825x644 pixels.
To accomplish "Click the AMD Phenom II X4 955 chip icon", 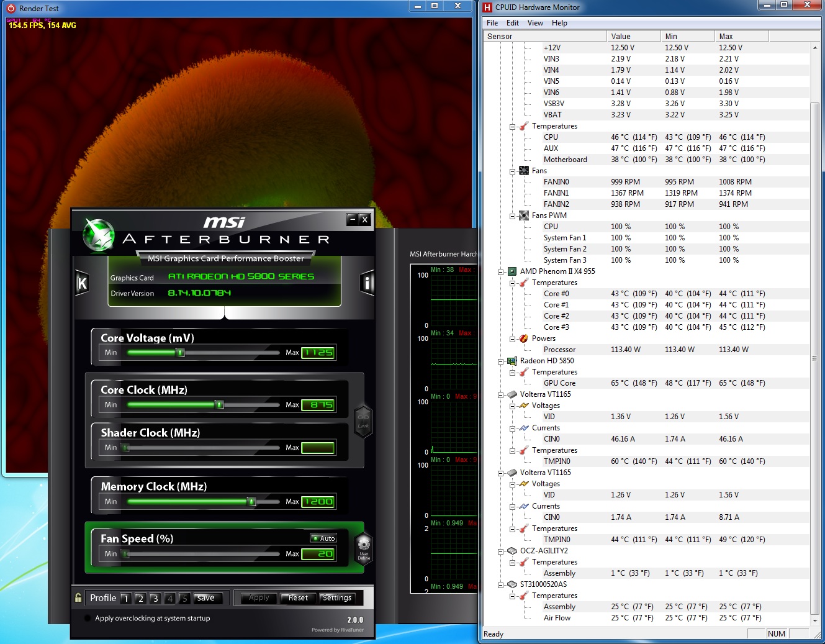I will click(512, 271).
